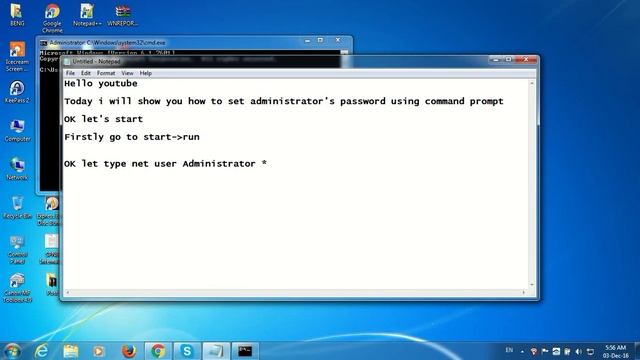Click the Windows Start orb
Viewport: 640px width, 360px height.
[x=12, y=351]
